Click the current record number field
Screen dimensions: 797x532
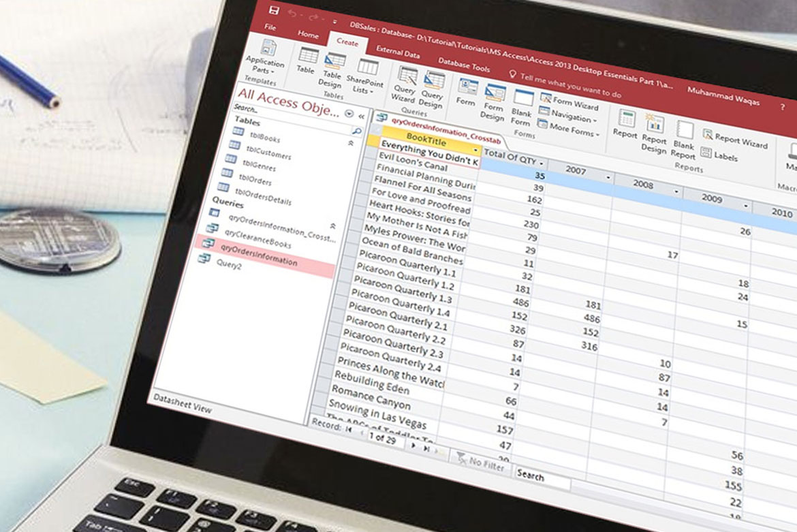(x=384, y=438)
